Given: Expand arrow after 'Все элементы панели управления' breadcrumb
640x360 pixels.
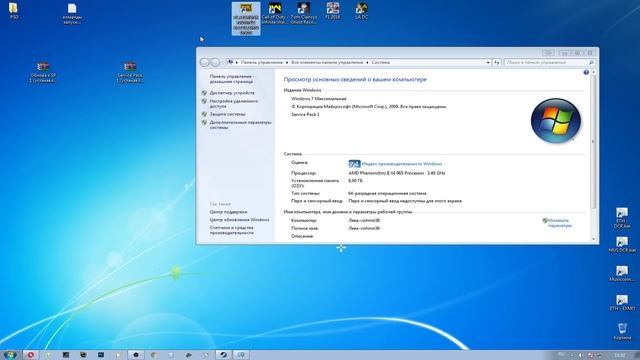Looking at the screenshot, I should [x=367, y=62].
